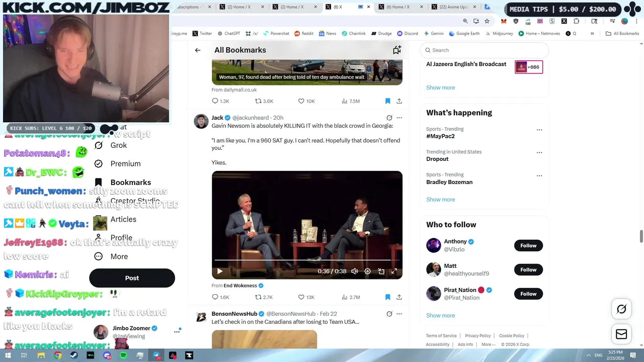Image resolution: width=644 pixels, height=362 pixels.
Task: Like the tweet showing 10K likes
Action: coord(306,101)
